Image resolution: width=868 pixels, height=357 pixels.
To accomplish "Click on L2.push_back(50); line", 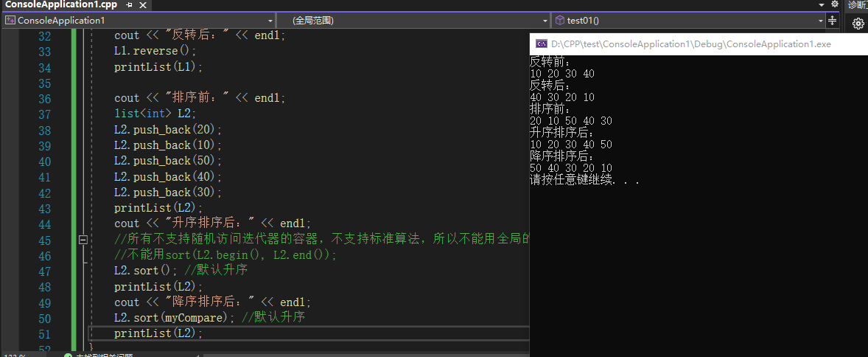I will [168, 161].
